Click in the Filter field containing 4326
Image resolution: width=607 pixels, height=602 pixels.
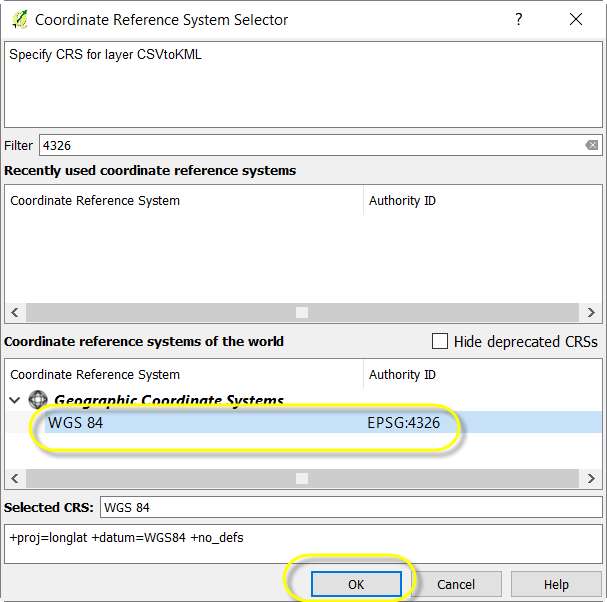tap(310, 145)
